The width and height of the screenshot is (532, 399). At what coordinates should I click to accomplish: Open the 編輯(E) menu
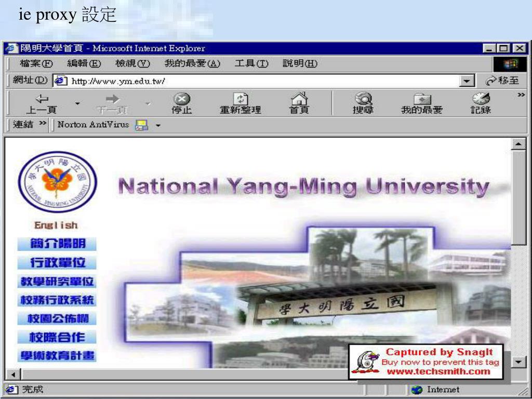84,63
